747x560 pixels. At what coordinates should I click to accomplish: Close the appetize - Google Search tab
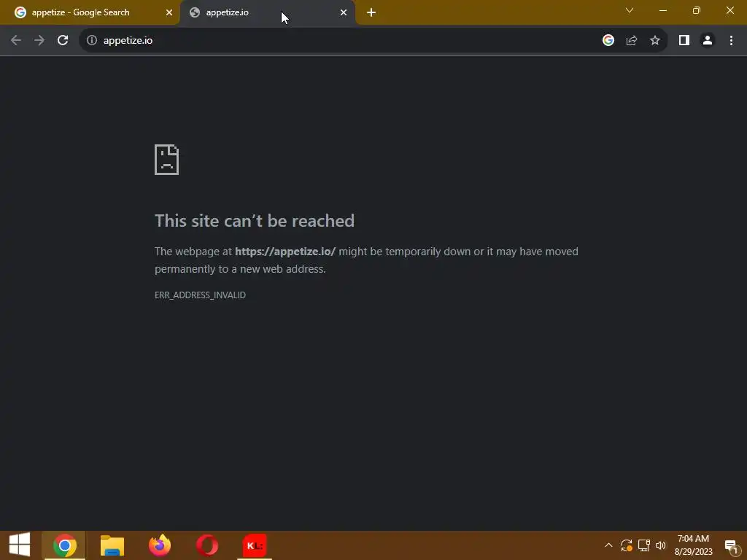(169, 12)
